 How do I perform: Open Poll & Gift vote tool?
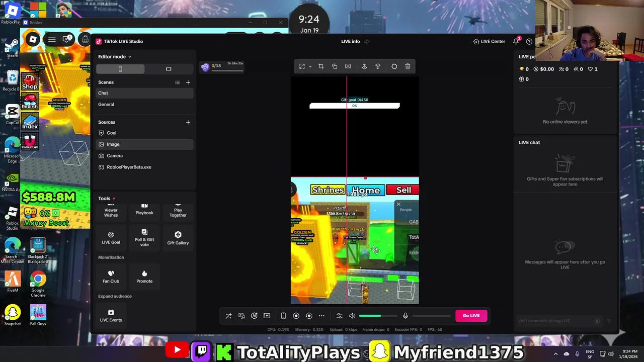click(x=144, y=238)
